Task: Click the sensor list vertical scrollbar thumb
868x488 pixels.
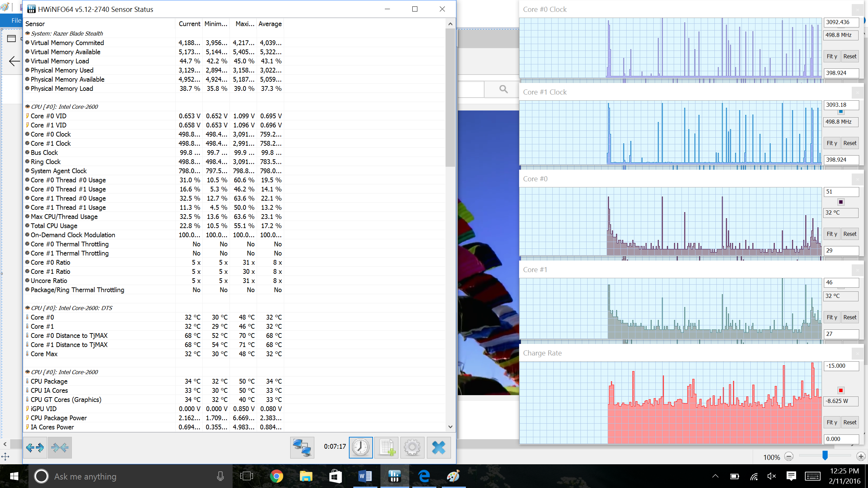Action: [450, 98]
